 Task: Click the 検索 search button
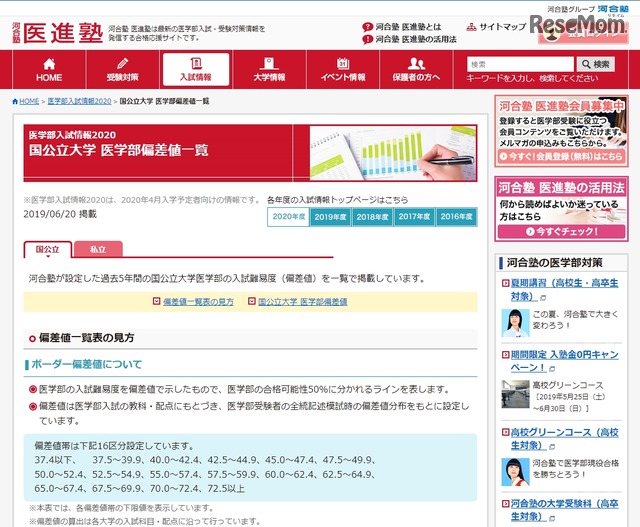[596, 64]
